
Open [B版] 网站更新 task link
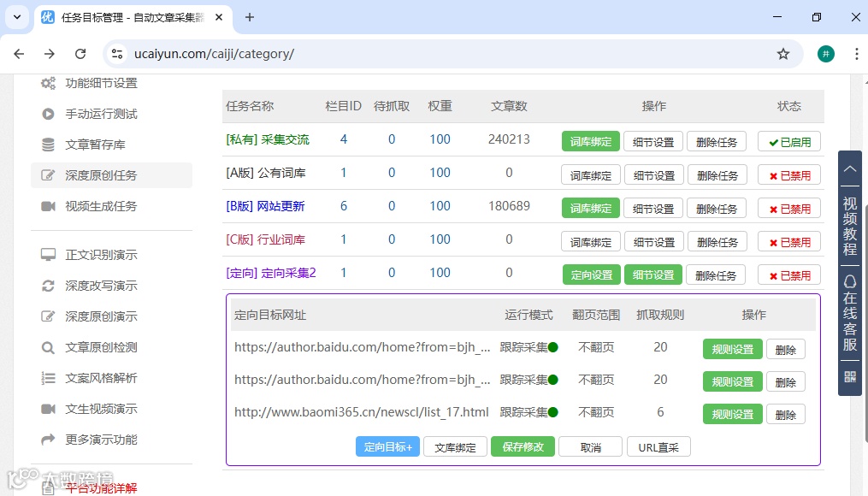[265, 206]
